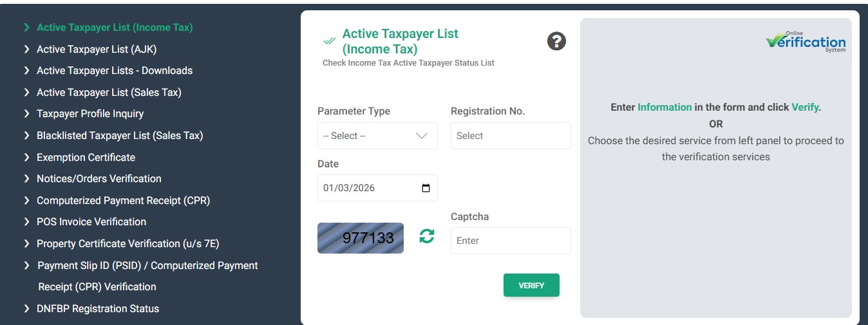This screenshot has height=325, width=868.
Task: Click the Online Verification System logo
Action: click(806, 42)
